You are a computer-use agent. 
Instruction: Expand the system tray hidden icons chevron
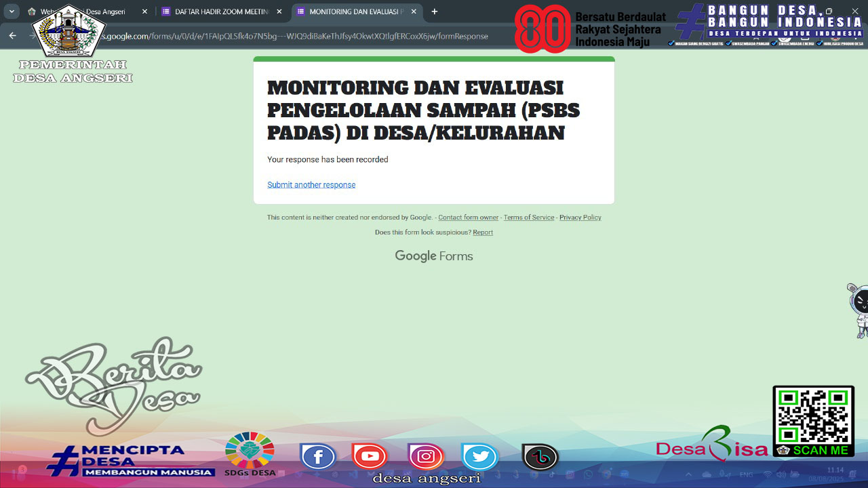click(x=688, y=474)
